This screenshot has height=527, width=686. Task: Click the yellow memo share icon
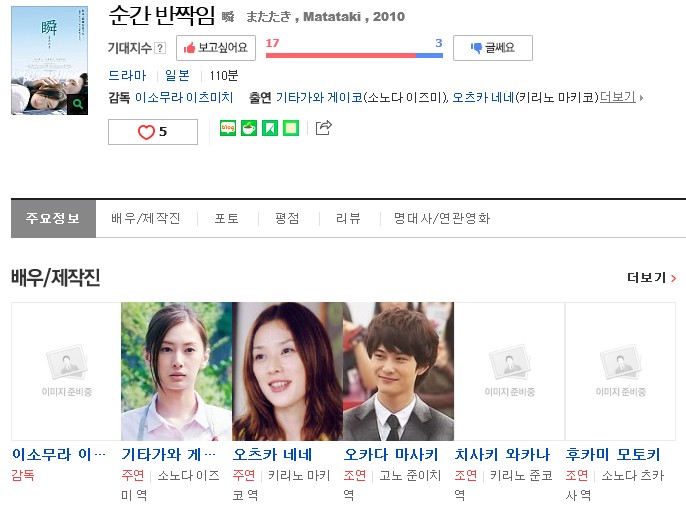(291, 128)
